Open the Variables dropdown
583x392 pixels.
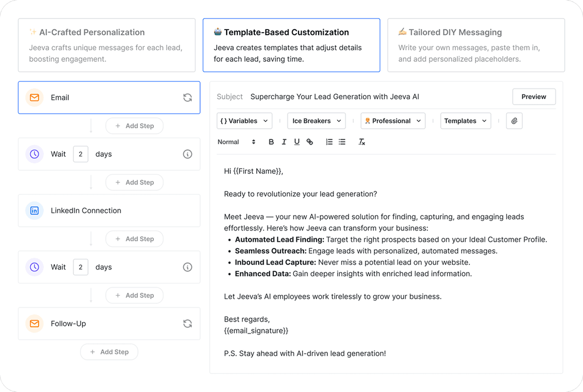244,121
